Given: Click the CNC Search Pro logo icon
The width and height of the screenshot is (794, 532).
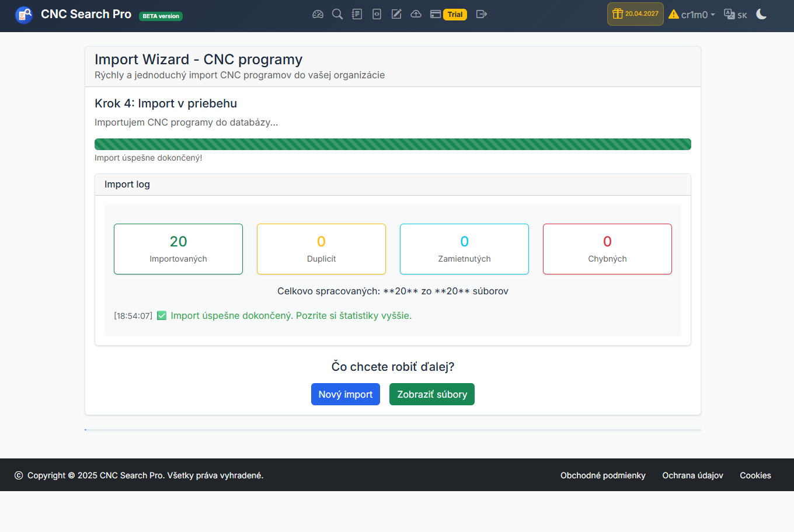Looking at the screenshot, I should point(24,15).
